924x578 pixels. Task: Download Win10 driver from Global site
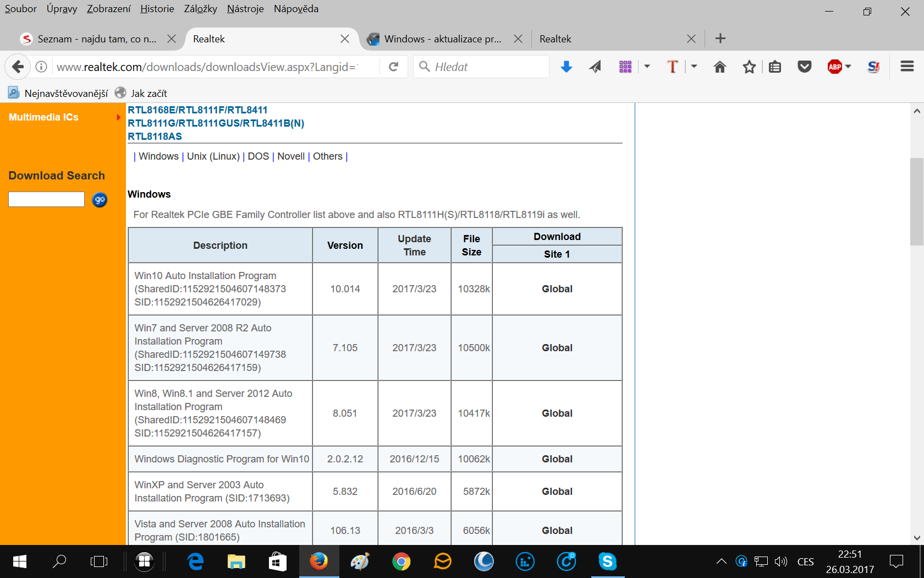557,289
